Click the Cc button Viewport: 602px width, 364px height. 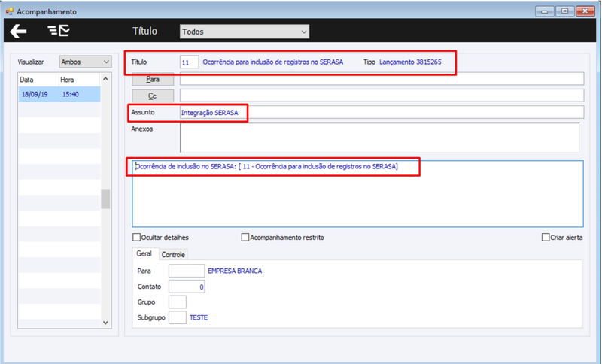click(153, 96)
